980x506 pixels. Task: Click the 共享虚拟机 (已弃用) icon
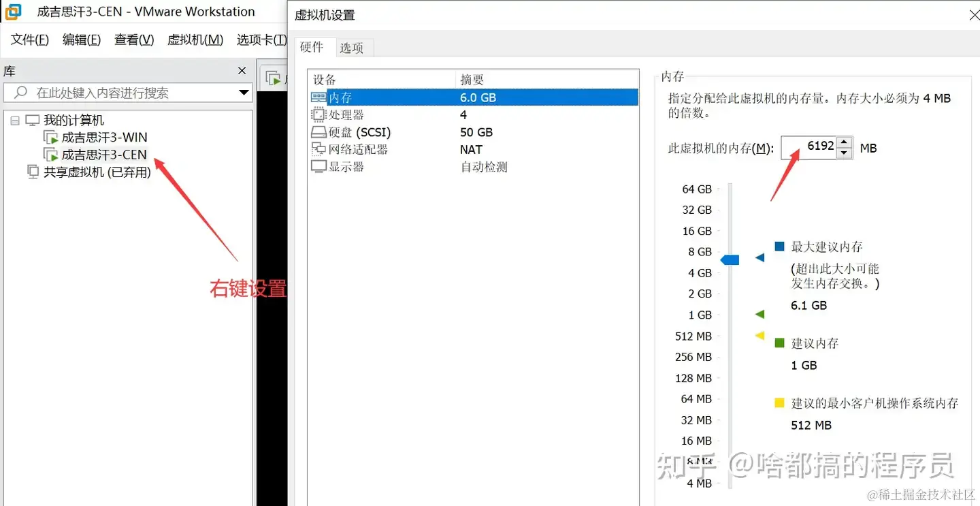click(x=33, y=172)
